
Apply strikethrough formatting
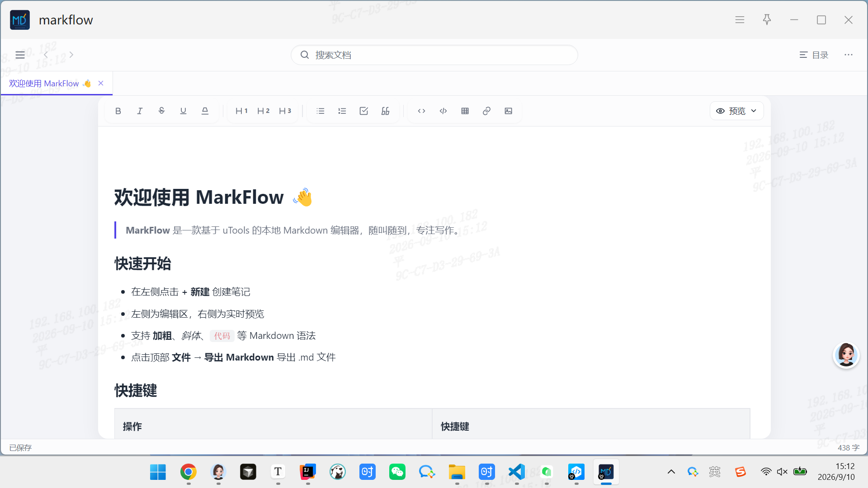coord(161,111)
